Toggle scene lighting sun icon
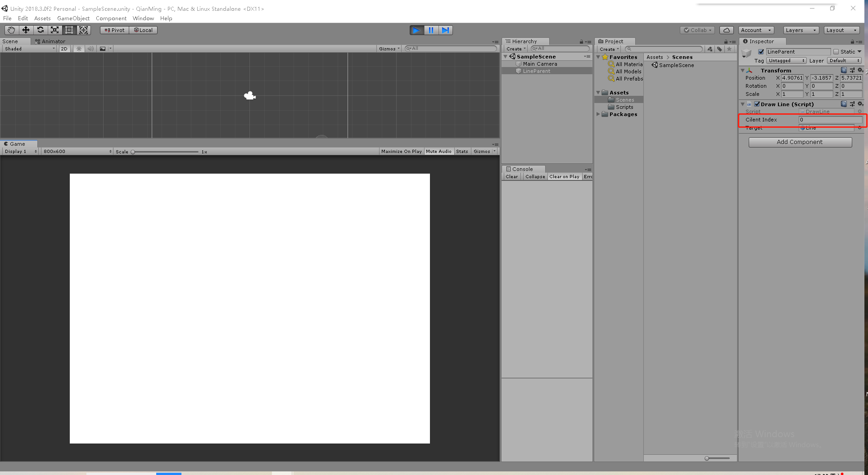Image resolution: width=868 pixels, height=475 pixels. [79, 49]
